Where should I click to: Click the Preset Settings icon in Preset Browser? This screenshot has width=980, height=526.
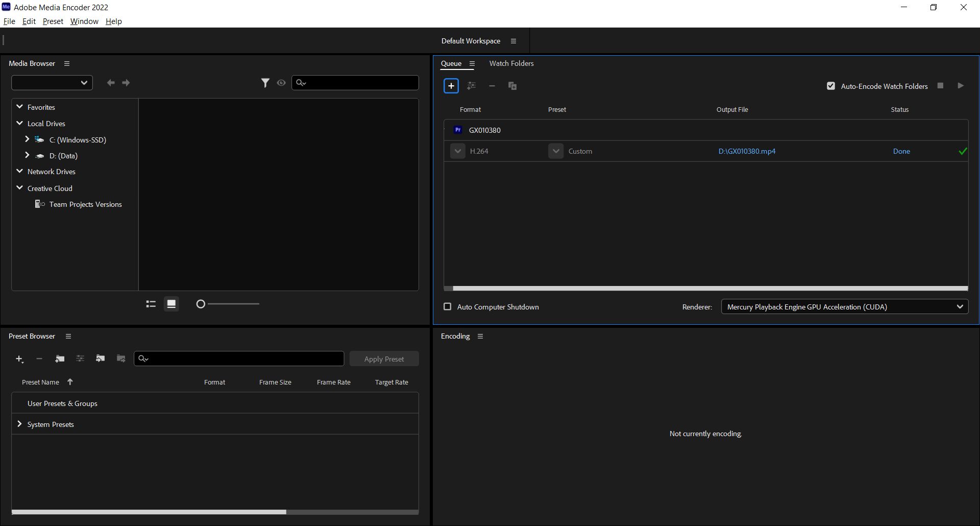(x=80, y=358)
